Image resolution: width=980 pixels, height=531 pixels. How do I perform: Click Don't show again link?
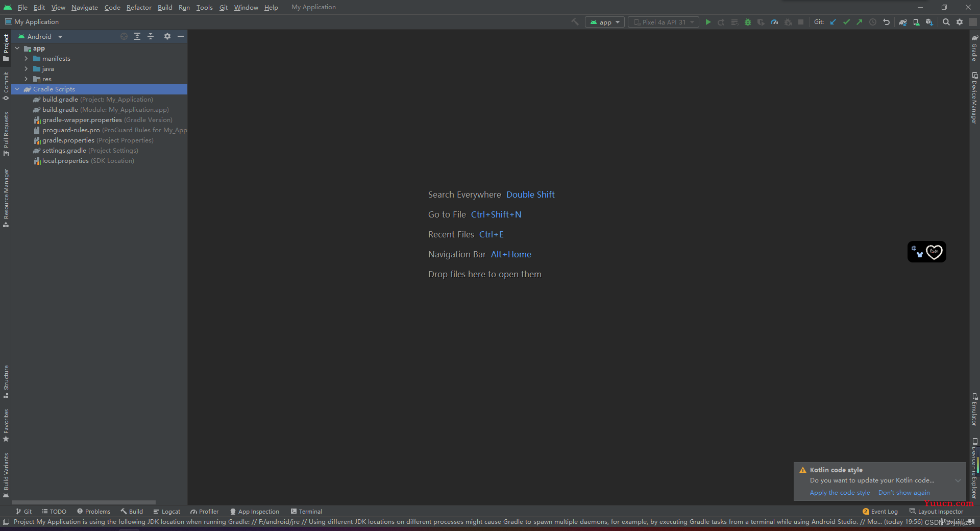click(x=903, y=493)
